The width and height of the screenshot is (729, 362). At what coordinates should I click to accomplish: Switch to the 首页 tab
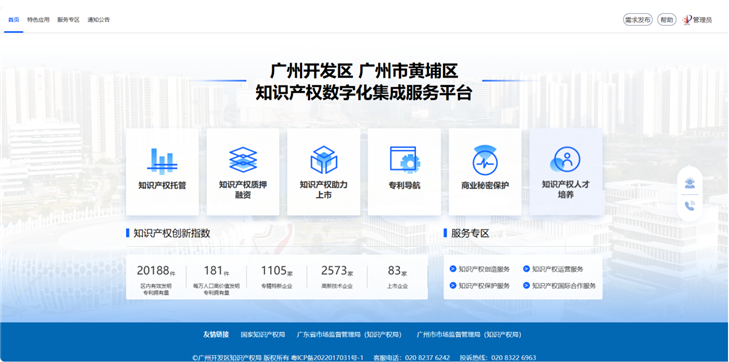(13, 20)
